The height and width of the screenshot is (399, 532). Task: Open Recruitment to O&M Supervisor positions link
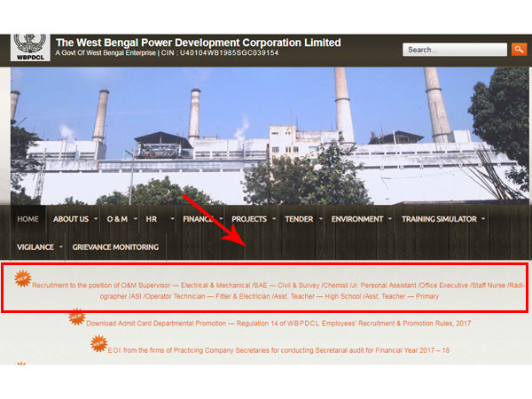tap(278, 291)
